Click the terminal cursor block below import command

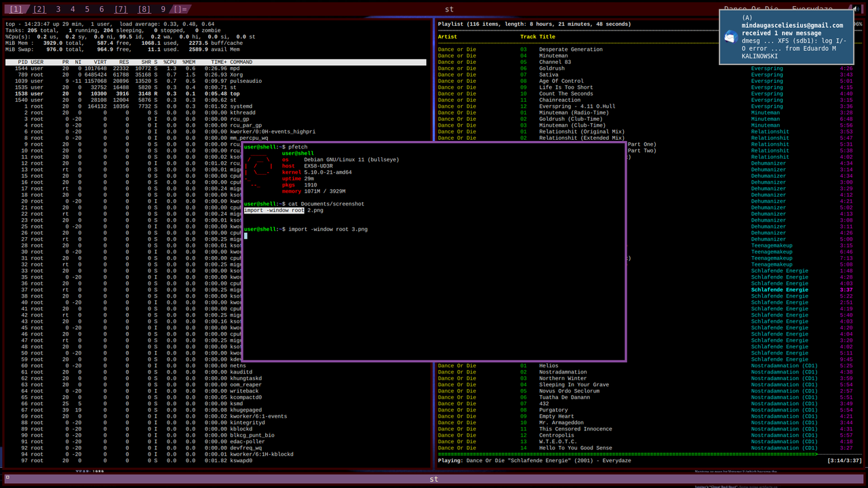tap(245, 236)
